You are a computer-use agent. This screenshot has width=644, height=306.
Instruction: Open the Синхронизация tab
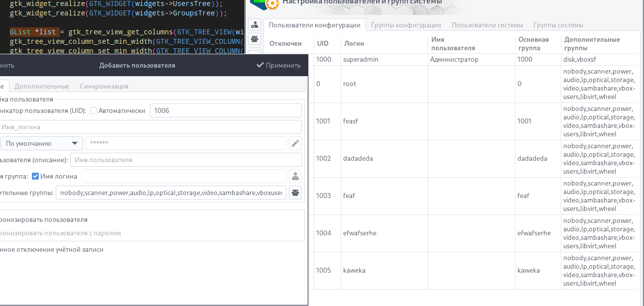(104, 86)
